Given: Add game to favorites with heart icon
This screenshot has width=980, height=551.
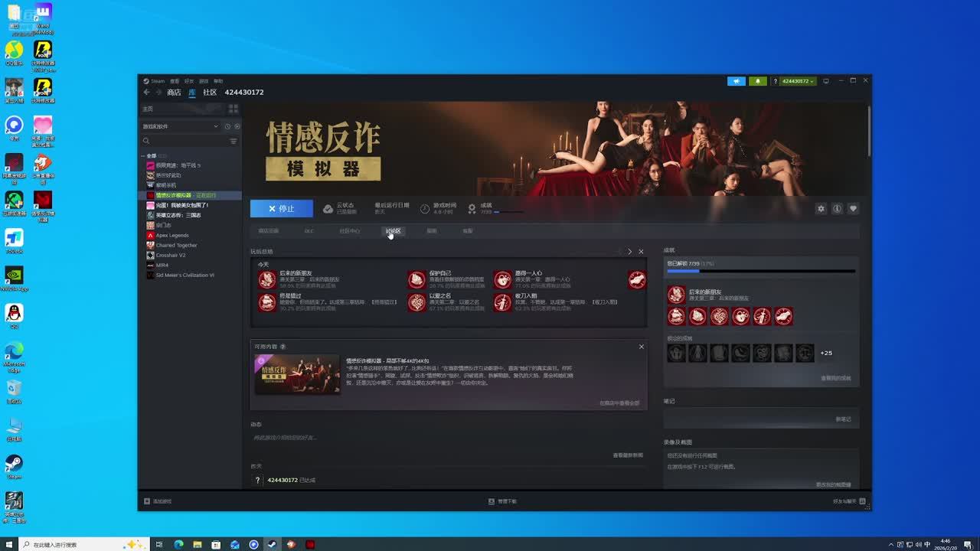Looking at the screenshot, I should coord(853,209).
